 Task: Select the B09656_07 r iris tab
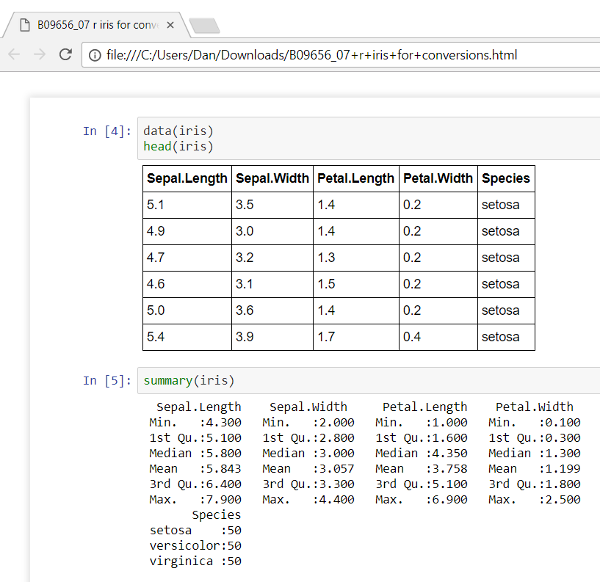[96, 25]
